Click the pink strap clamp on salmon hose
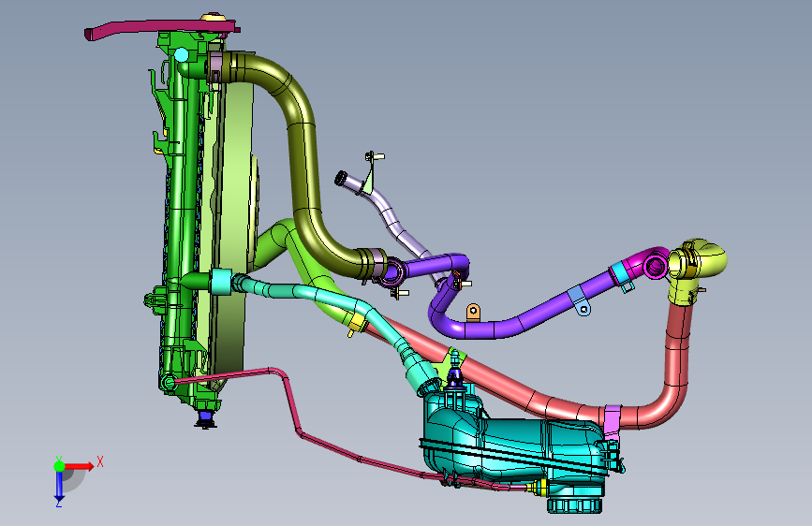The width and height of the screenshot is (812, 526). [613, 420]
